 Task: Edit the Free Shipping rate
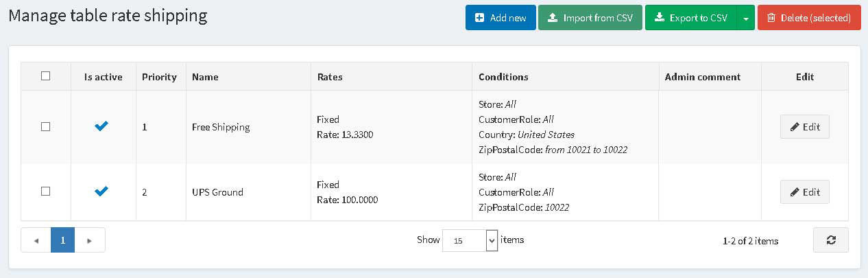click(805, 127)
